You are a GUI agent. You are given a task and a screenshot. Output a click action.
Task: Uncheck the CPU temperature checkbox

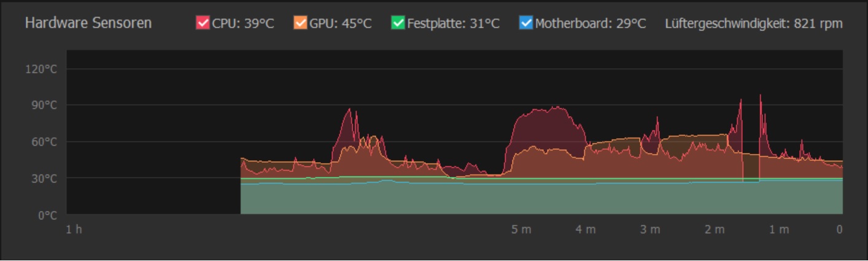point(203,24)
